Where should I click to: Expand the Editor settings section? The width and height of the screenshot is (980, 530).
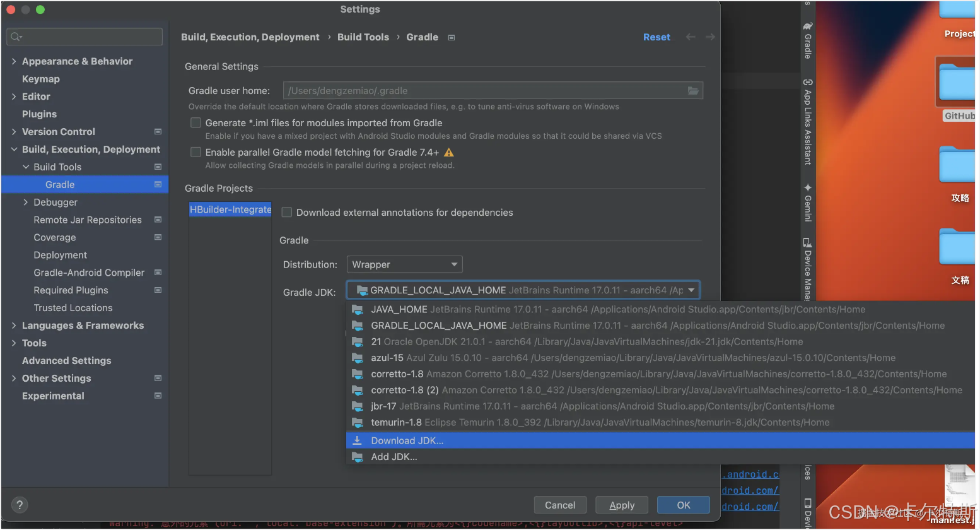coord(14,97)
